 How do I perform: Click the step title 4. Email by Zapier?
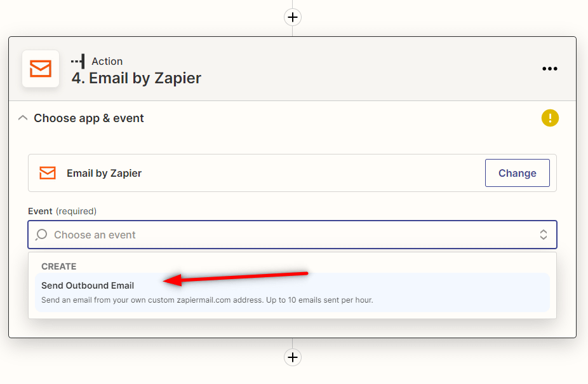coord(137,78)
